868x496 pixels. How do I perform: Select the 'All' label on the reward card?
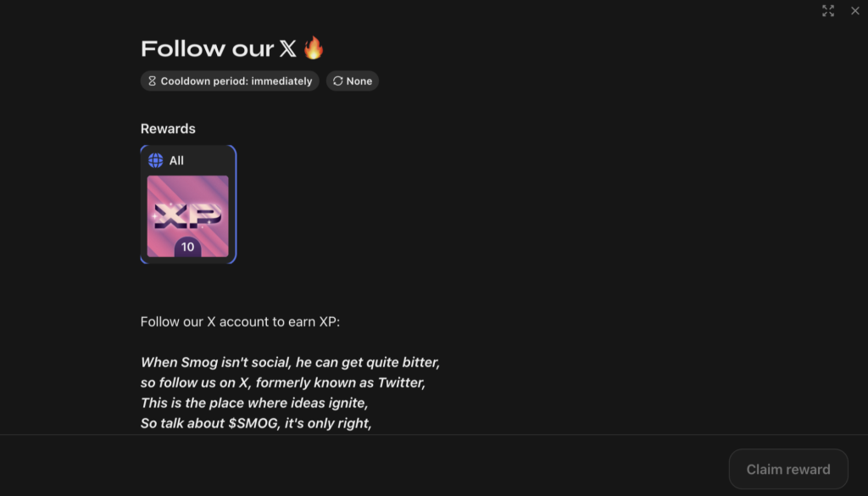click(x=176, y=160)
